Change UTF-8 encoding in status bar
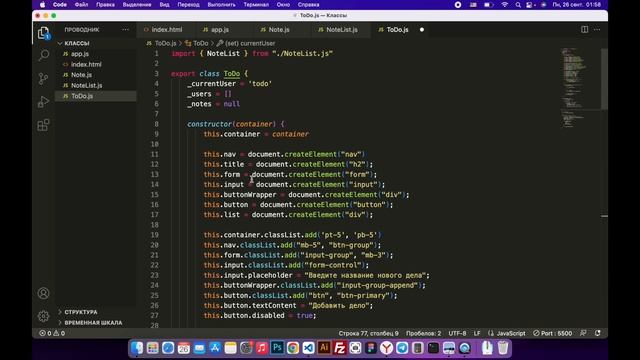Viewport: 640px width, 360px height. tap(457, 333)
